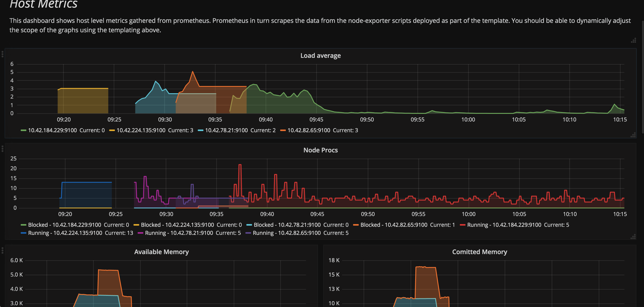Toggle 10.42.78.21:9100 series in Load average legend

[226, 130]
